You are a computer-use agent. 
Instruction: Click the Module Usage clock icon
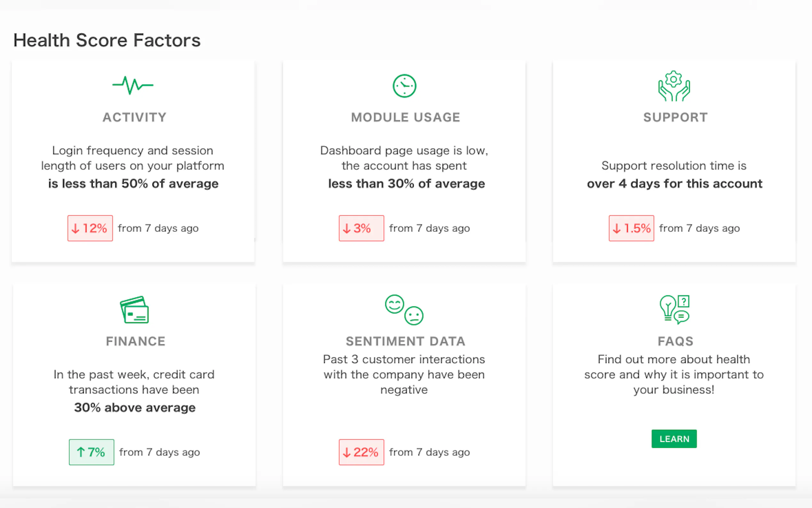404,86
